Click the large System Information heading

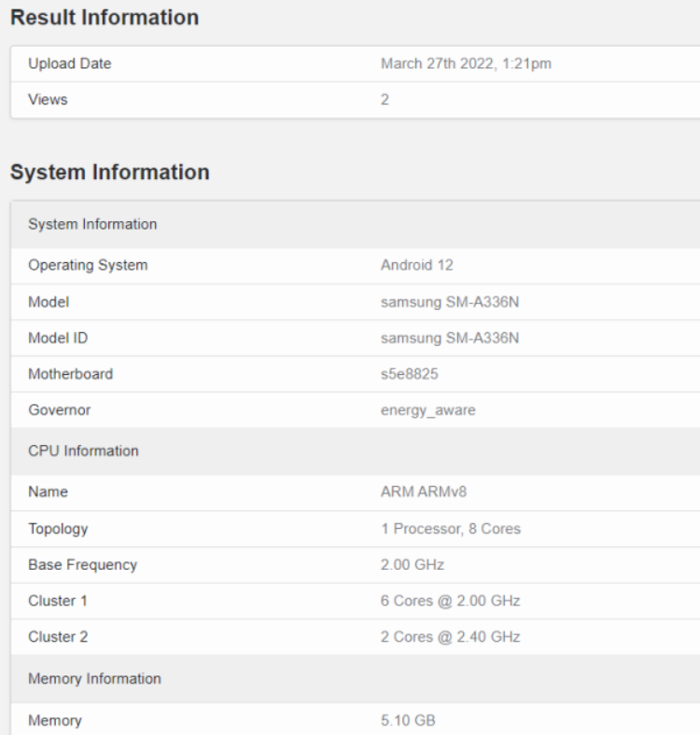[110, 172]
